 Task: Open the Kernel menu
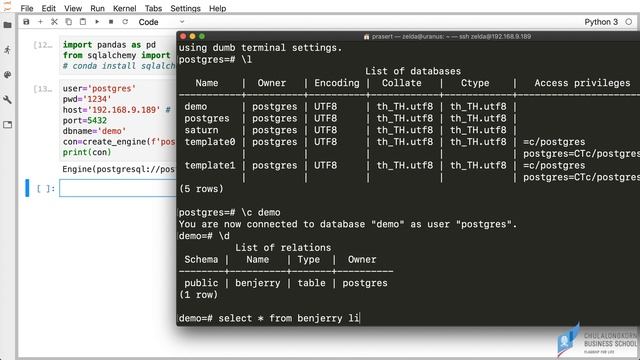coord(124,8)
